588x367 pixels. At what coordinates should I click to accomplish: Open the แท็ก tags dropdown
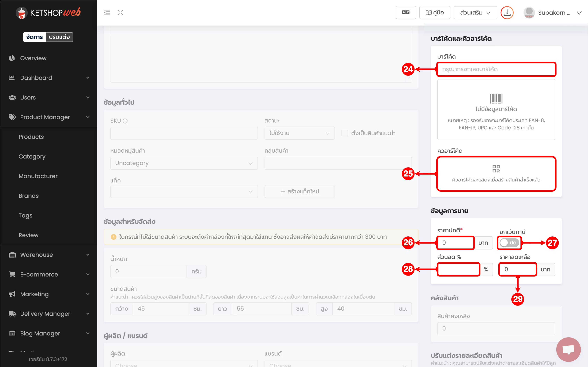coord(184,191)
